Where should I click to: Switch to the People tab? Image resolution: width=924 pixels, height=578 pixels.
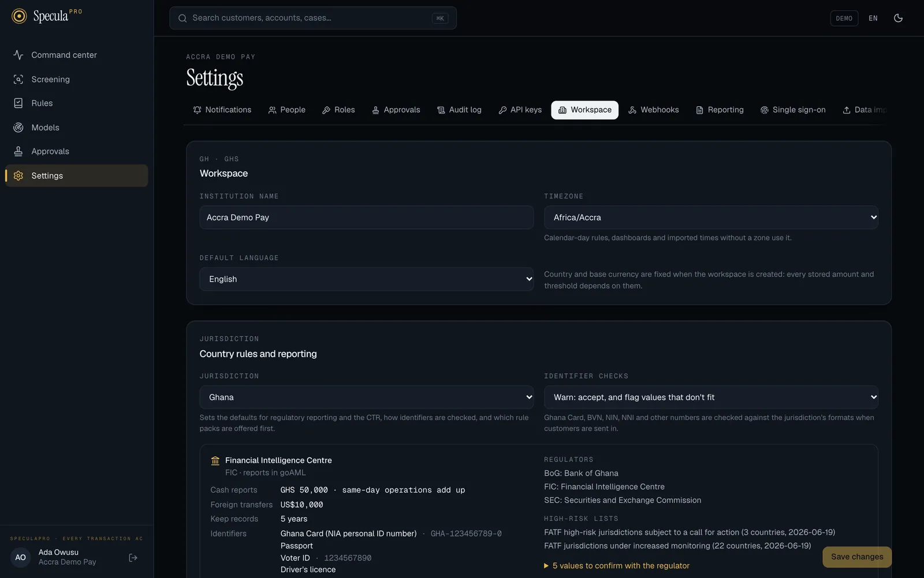[287, 110]
